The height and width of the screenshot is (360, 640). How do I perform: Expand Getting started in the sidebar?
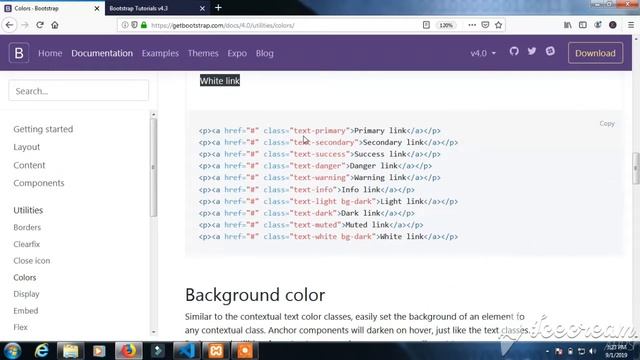click(43, 129)
